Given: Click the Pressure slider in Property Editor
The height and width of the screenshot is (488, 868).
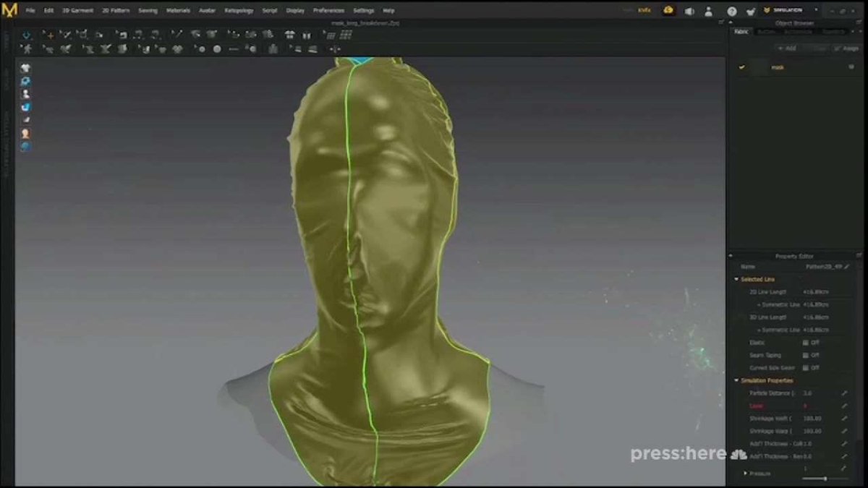Looking at the screenshot, I should coord(825,479).
